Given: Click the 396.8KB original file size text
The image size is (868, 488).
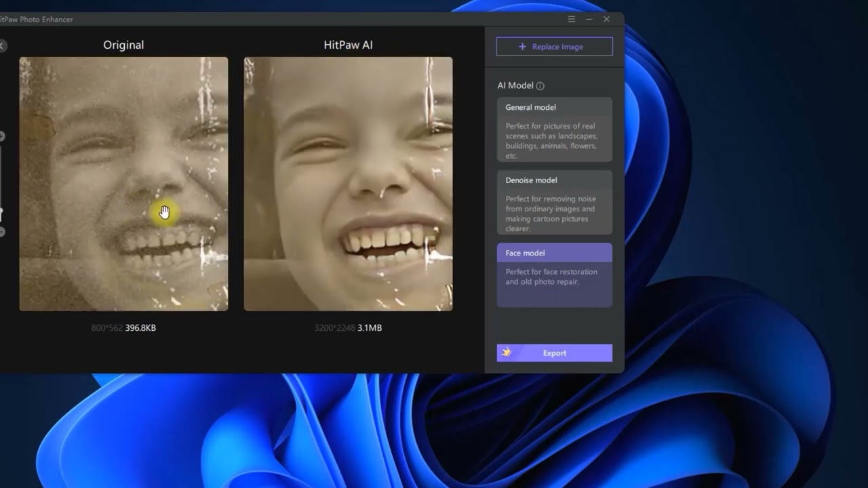Looking at the screenshot, I should (140, 328).
